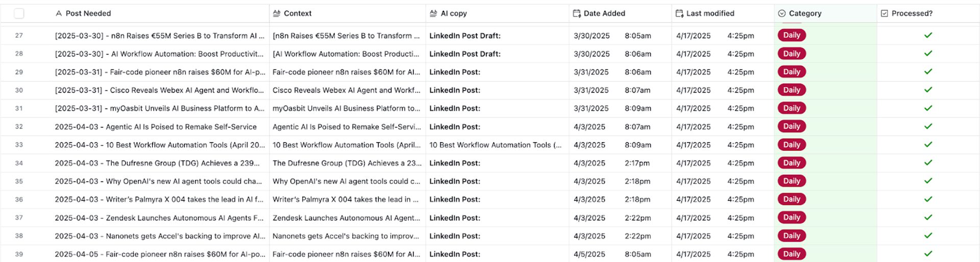Click the single-select icon beside Category
Screen dimensions: 980x262
coord(781,14)
